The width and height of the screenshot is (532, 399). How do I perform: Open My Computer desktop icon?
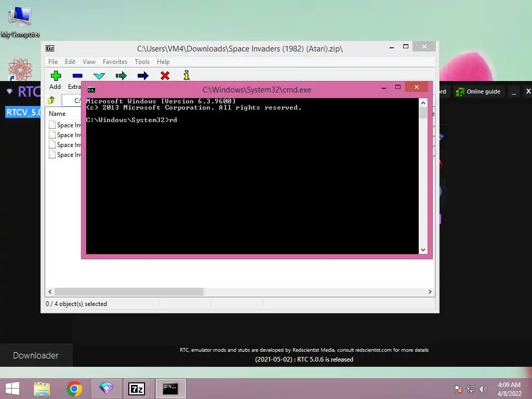(x=20, y=21)
